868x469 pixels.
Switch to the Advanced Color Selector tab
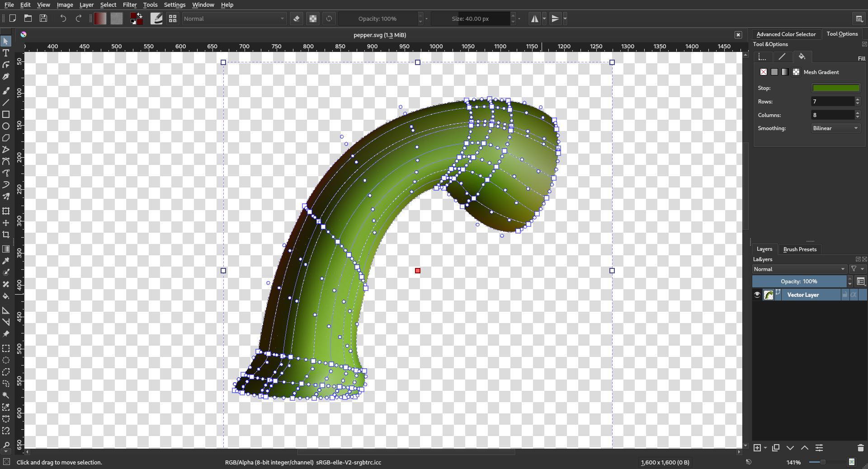786,34
